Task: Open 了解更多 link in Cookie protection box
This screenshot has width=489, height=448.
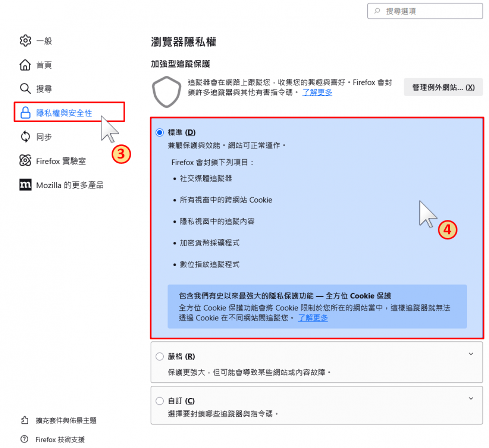Action: pos(313,318)
